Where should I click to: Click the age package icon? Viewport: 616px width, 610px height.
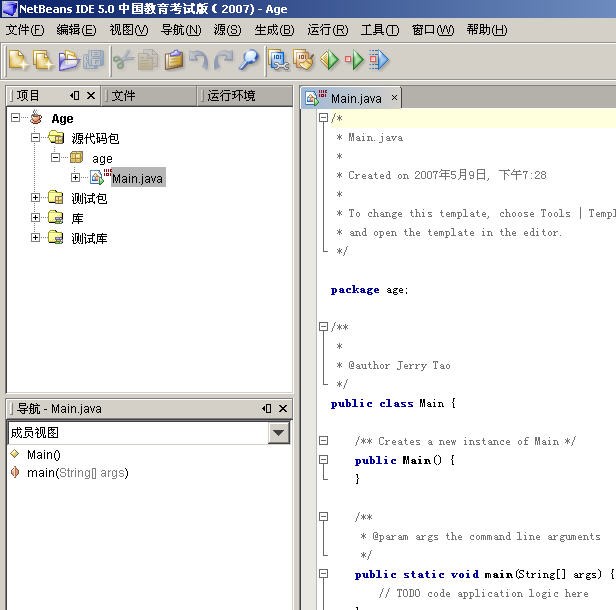tap(76, 158)
